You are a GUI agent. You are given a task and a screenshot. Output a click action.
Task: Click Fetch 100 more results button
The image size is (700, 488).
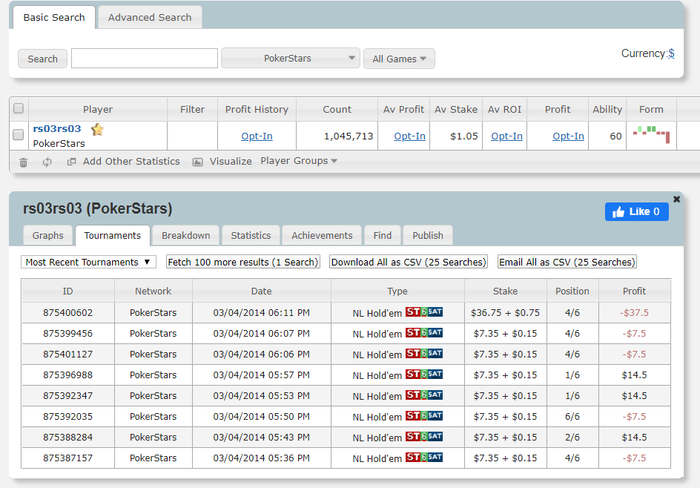point(243,262)
